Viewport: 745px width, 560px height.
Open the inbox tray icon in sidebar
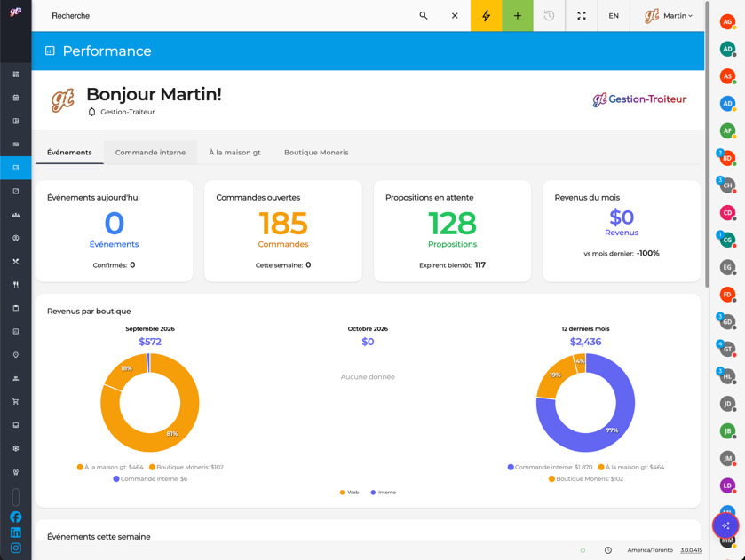click(16, 425)
